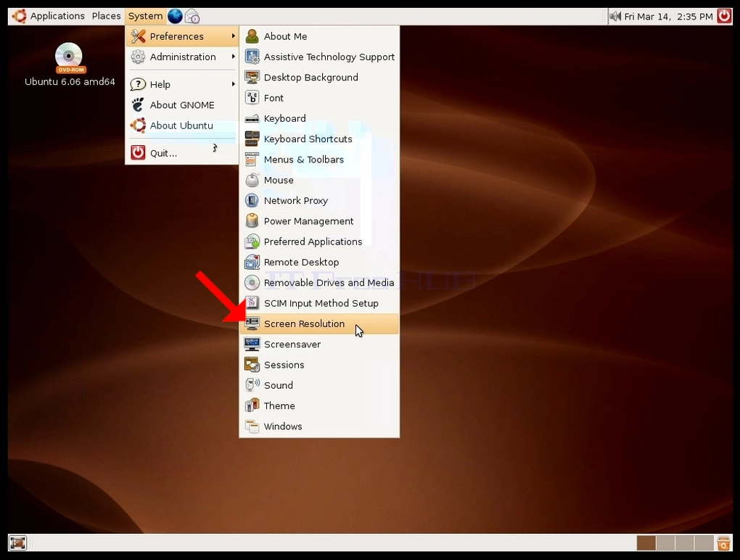Image resolution: width=740 pixels, height=560 pixels.
Task: Switch to the fourth workspace
Action: point(704,543)
